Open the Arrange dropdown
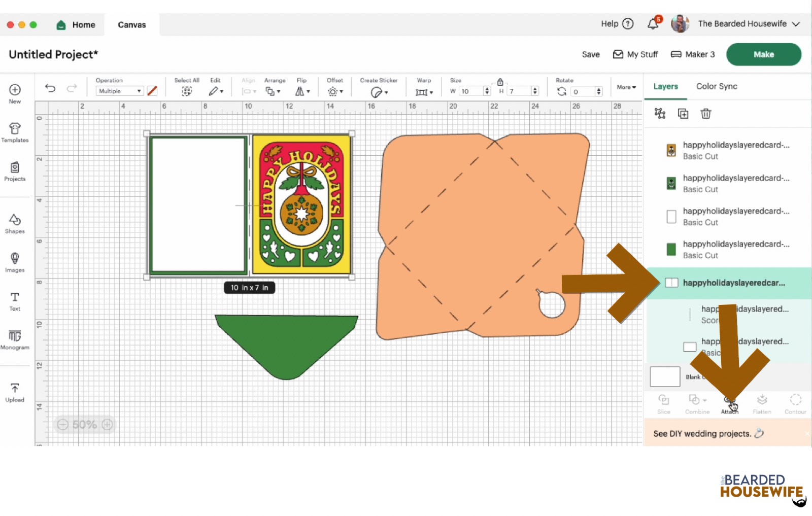Screen dimensions: 812x516 pos(273,91)
